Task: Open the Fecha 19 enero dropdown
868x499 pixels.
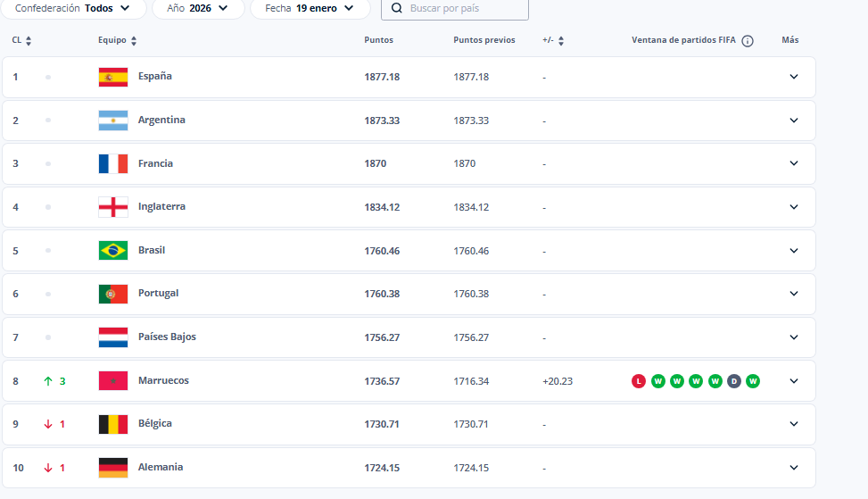Action: tap(310, 8)
